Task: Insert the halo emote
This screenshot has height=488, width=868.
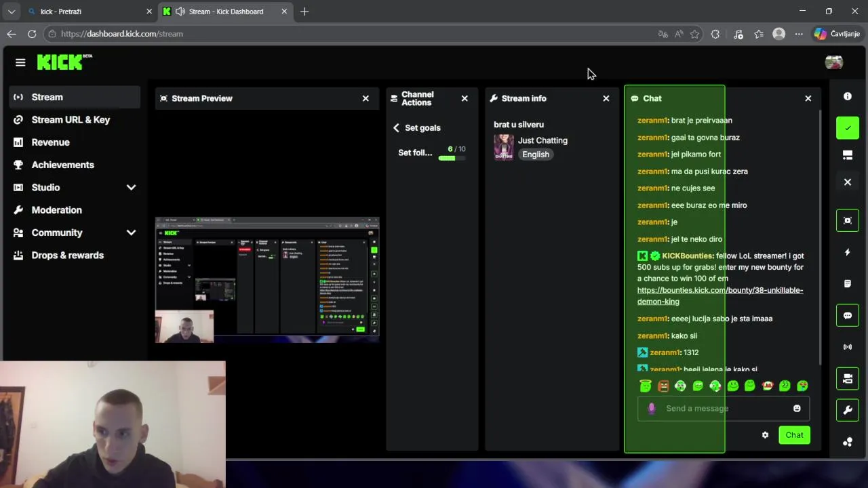Action: (646, 386)
